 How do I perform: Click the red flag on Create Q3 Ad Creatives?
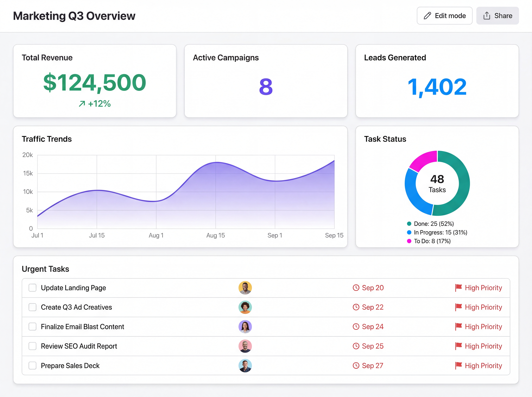click(458, 307)
